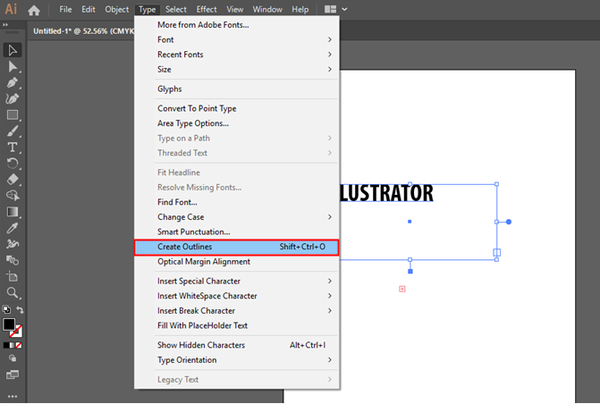Select the Type tool
The width and height of the screenshot is (600, 404).
pos(12,147)
